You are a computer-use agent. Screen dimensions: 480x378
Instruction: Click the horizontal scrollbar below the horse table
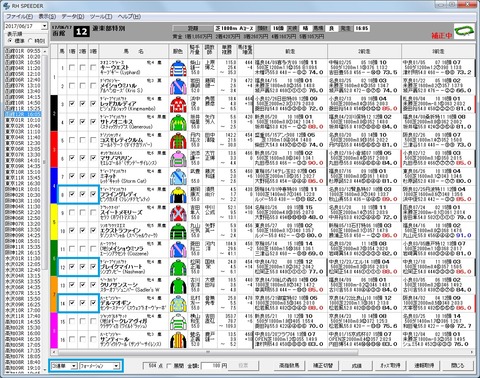coord(263,352)
